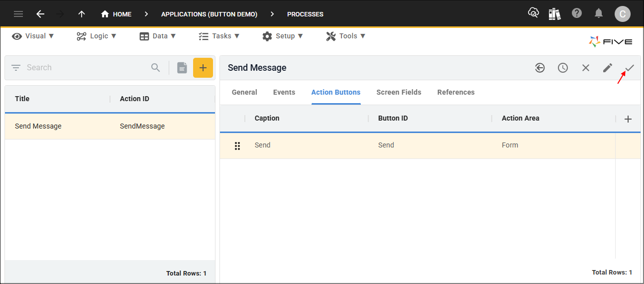
Task: Open the Setup menu dropdown
Action: click(282, 36)
